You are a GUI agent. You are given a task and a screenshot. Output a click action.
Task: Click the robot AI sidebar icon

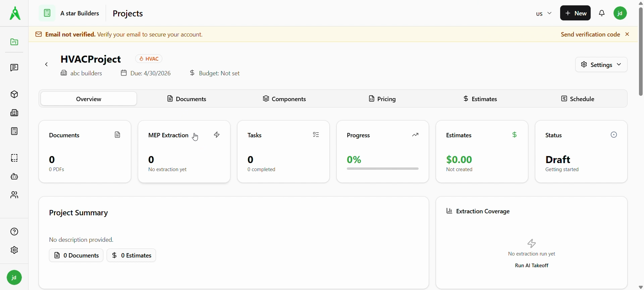[x=14, y=176]
